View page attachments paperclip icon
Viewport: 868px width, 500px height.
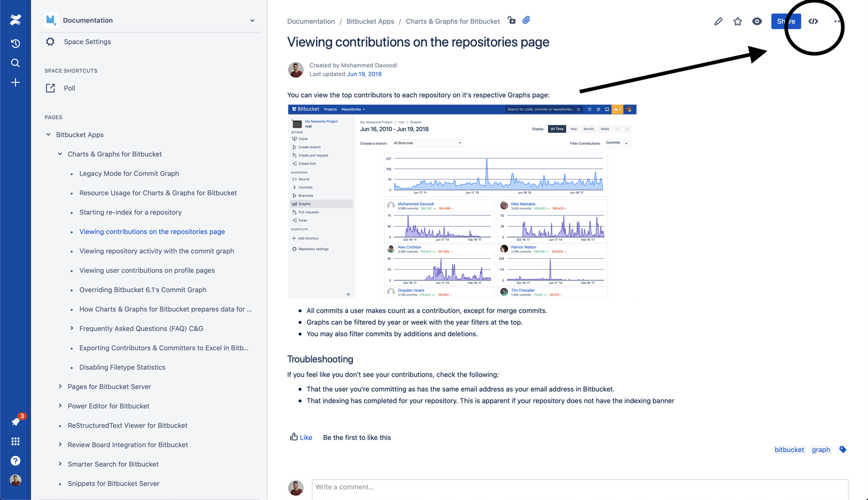[x=526, y=21]
